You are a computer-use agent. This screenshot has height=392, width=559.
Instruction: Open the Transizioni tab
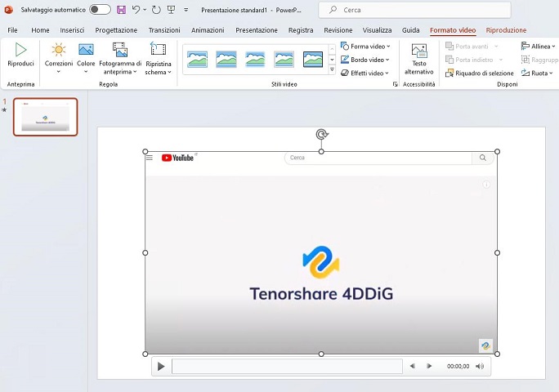164,30
